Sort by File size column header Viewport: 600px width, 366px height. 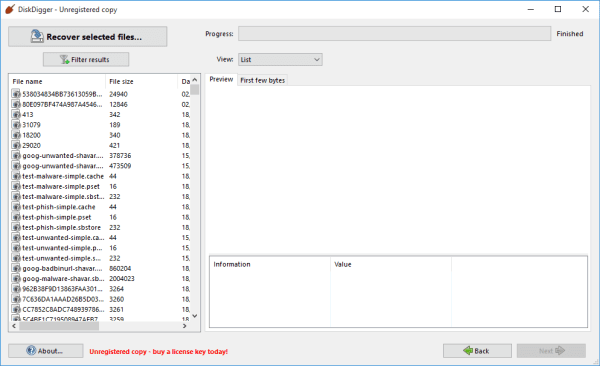tap(142, 82)
